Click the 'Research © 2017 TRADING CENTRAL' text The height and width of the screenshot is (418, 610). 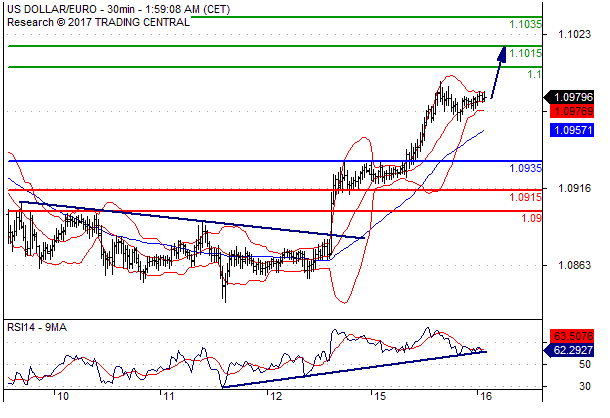[98, 22]
